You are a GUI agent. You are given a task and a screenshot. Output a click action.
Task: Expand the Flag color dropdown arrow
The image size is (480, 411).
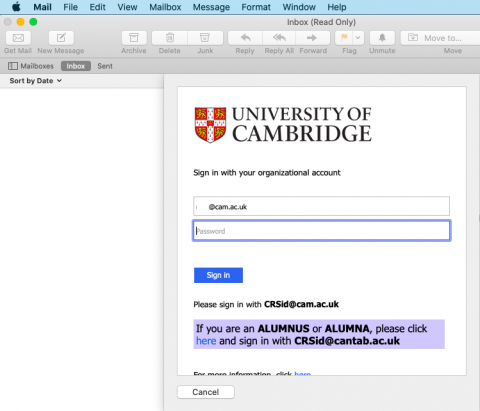pyautogui.click(x=358, y=38)
